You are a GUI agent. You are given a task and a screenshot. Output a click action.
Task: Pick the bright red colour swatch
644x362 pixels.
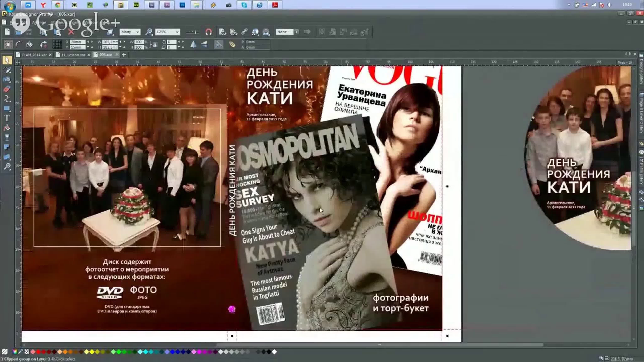point(38,352)
